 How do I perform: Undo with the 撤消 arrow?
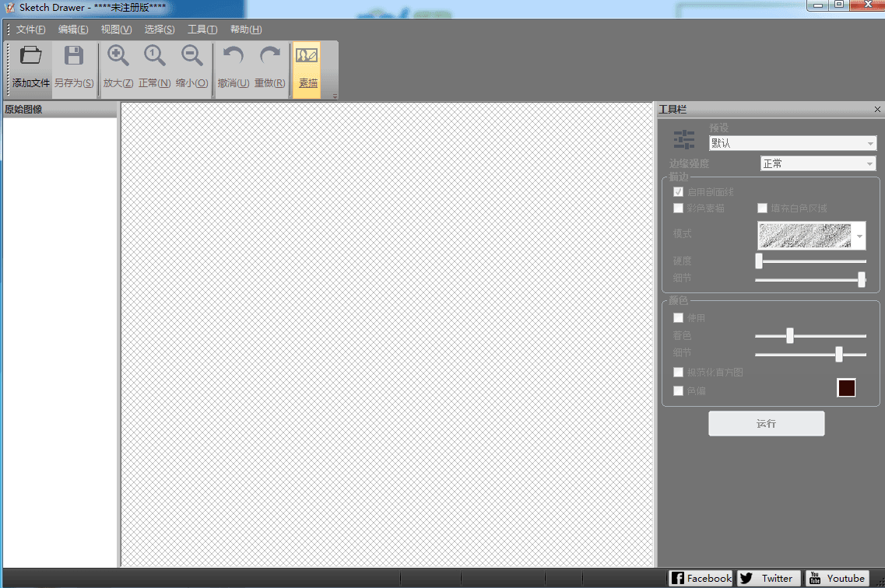coord(233,56)
